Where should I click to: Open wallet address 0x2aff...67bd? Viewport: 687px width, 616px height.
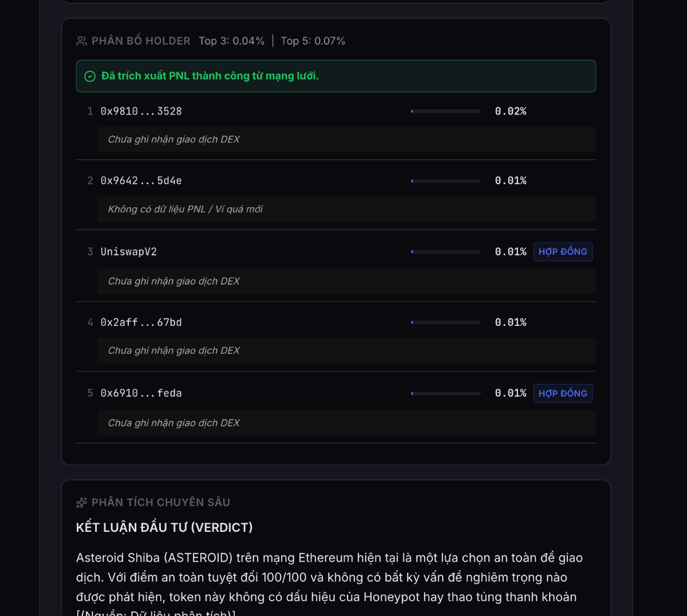(141, 323)
